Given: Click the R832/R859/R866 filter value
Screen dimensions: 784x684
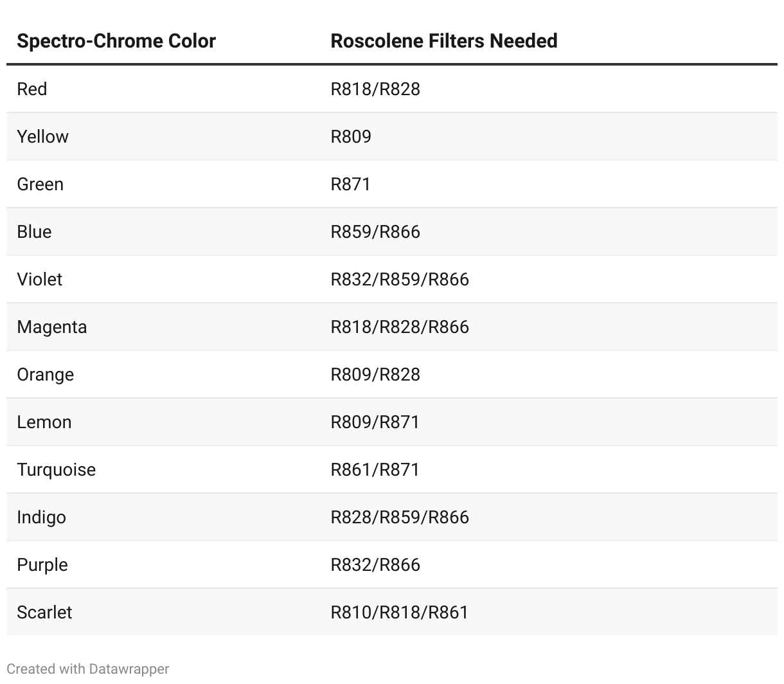Looking at the screenshot, I should point(400,279).
